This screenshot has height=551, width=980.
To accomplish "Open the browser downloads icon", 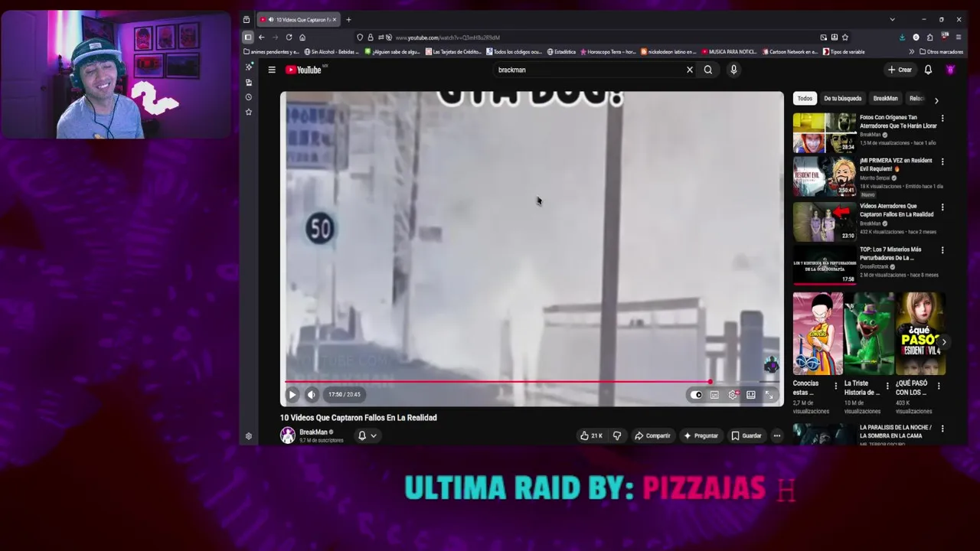I will tap(902, 37).
